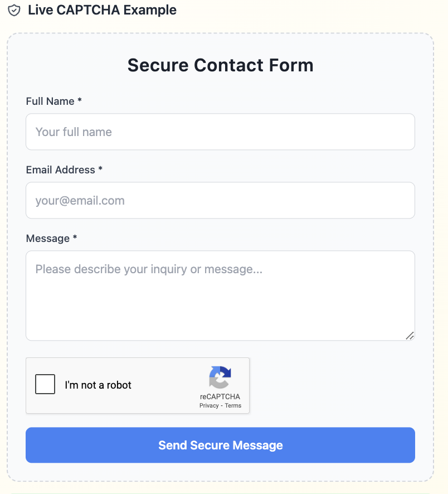Click the Full Name label text
The height and width of the screenshot is (494, 448).
[x=50, y=101]
